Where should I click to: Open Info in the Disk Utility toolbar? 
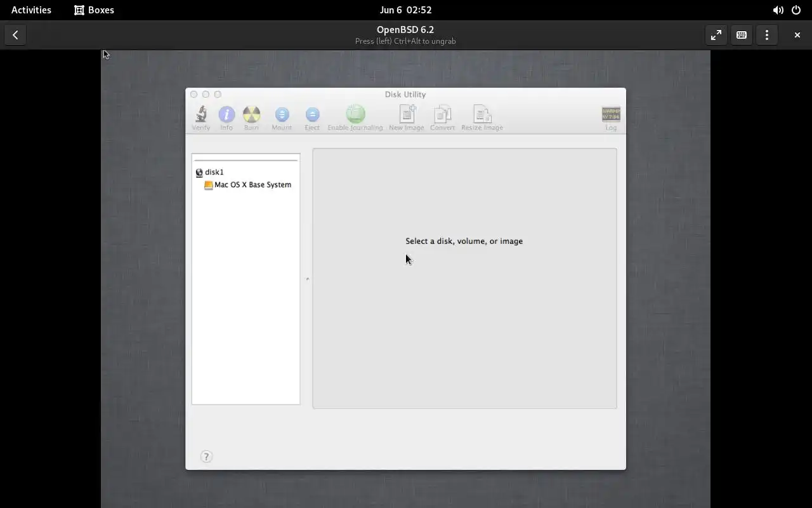click(226, 114)
